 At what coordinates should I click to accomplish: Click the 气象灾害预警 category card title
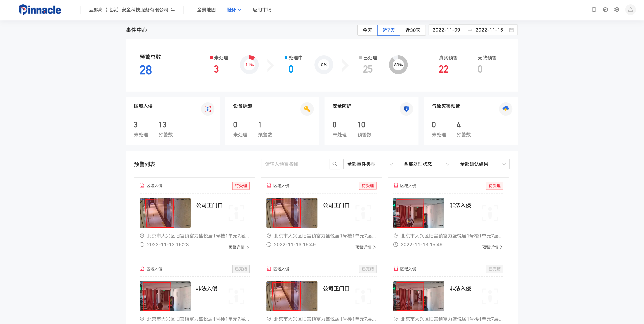click(446, 106)
